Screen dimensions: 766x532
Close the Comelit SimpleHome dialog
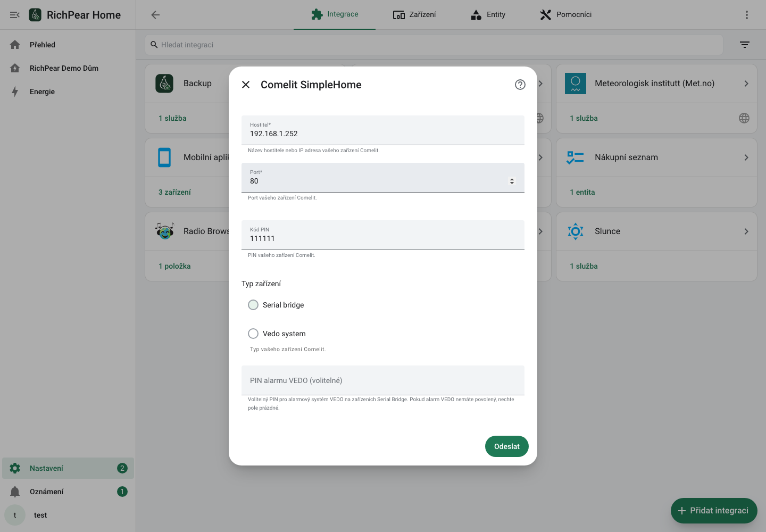[x=246, y=85]
